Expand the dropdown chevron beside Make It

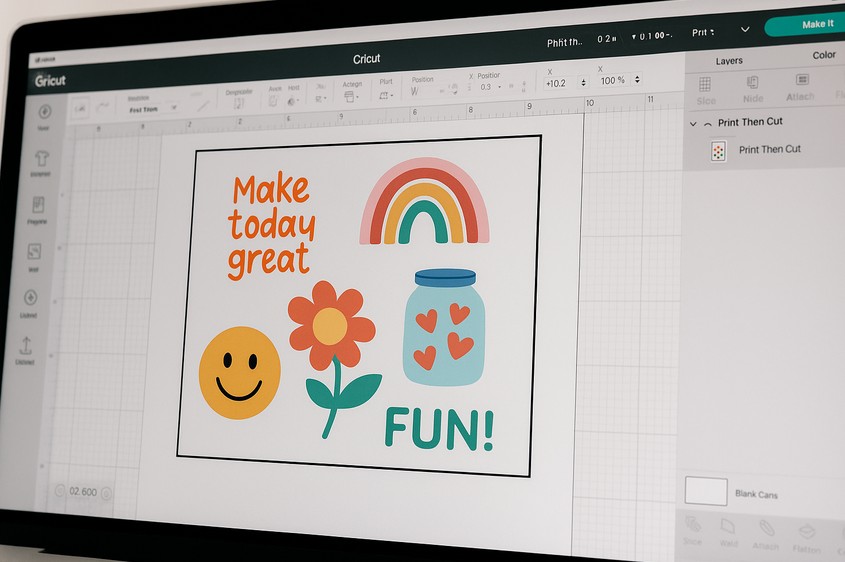(744, 29)
